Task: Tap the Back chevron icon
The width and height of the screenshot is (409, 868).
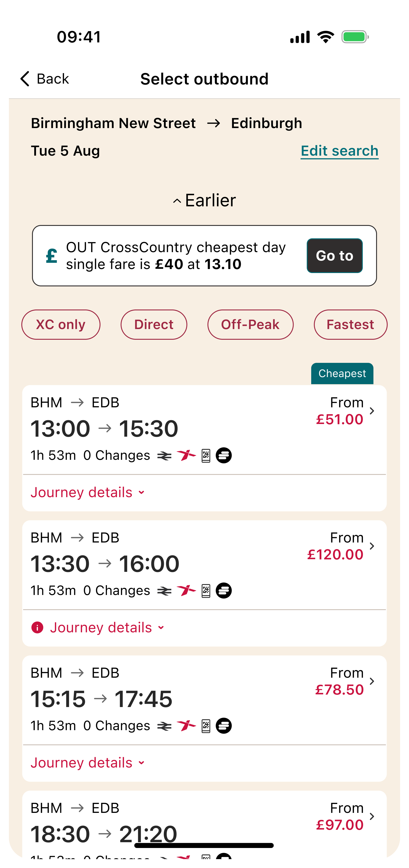Action: click(x=25, y=79)
